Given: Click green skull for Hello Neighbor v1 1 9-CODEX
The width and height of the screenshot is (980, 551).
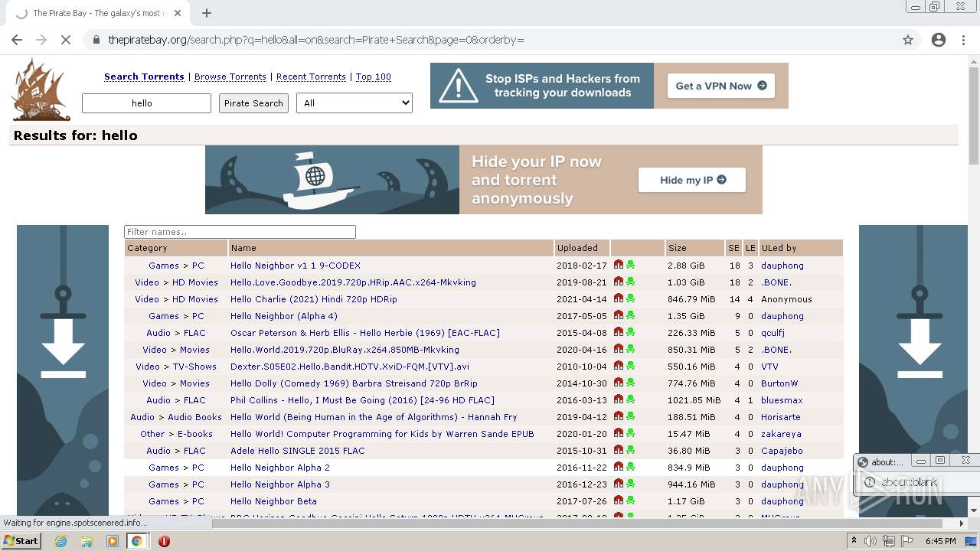Looking at the screenshot, I should click(631, 265).
